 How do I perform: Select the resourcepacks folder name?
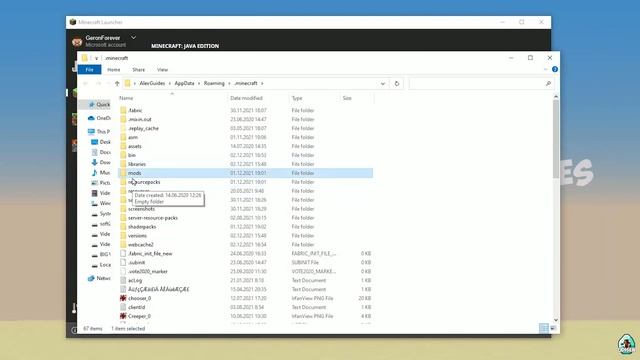point(144,182)
